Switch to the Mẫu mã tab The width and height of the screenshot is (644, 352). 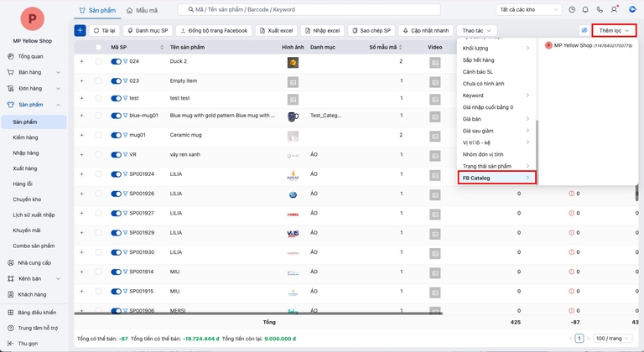click(142, 10)
